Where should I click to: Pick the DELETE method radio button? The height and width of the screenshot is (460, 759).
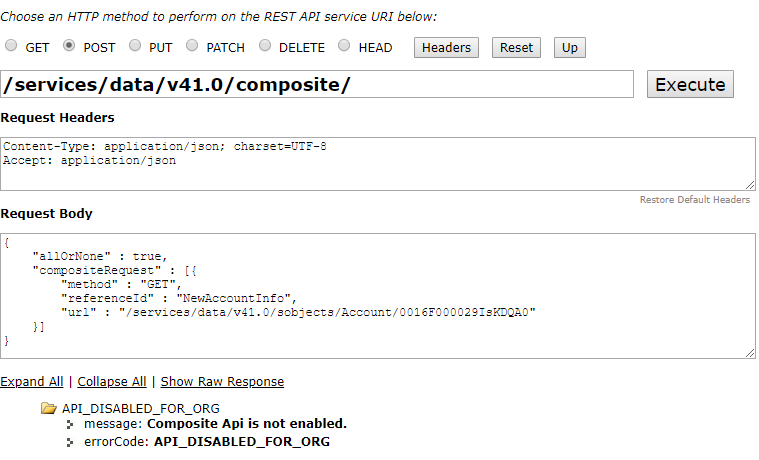coord(265,46)
